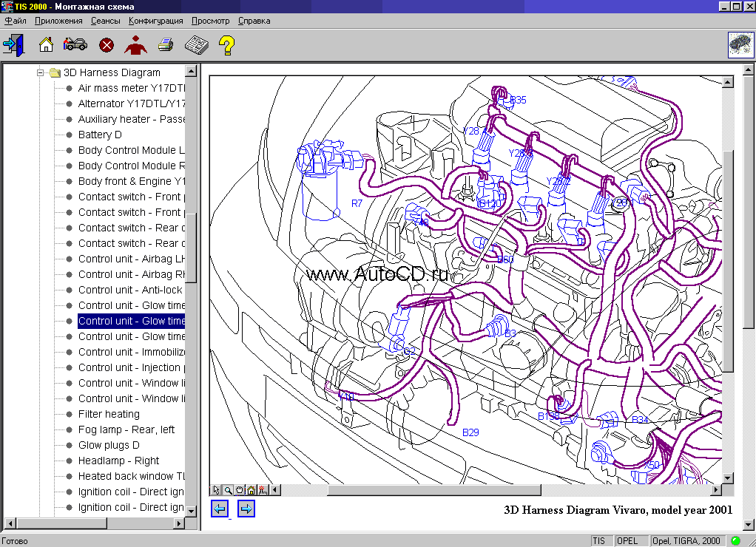Click the OPEL status bar field
Screen dimensions: 756x547
coord(631,541)
